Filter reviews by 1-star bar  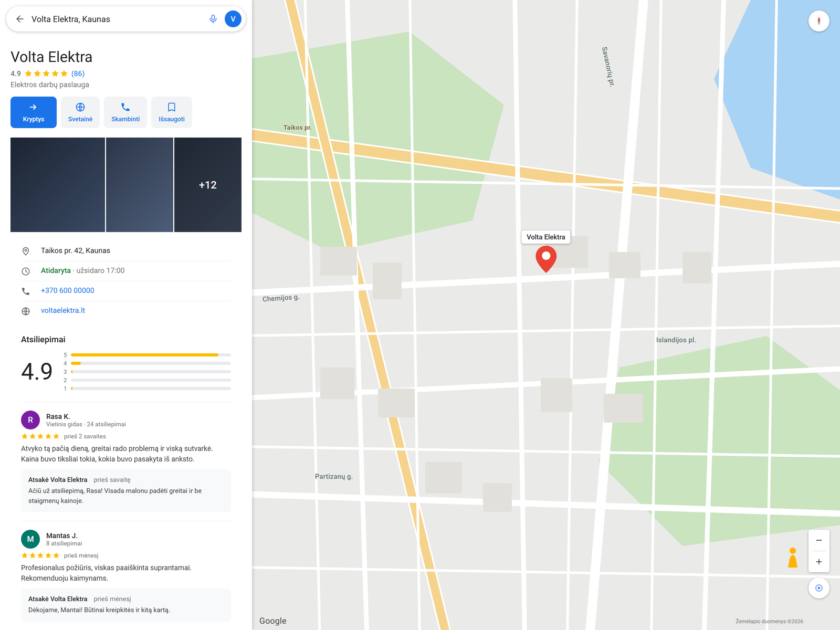point(151,388)
